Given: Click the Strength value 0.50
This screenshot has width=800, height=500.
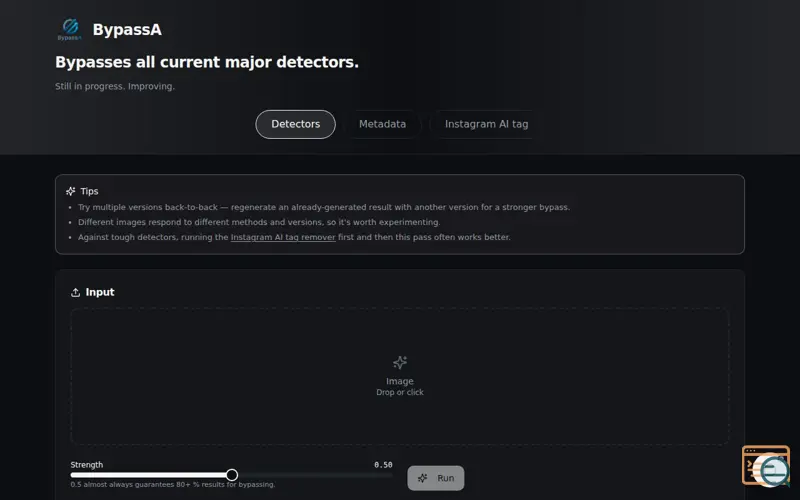Looking at the screenshot, I should [x=383, y=465].
